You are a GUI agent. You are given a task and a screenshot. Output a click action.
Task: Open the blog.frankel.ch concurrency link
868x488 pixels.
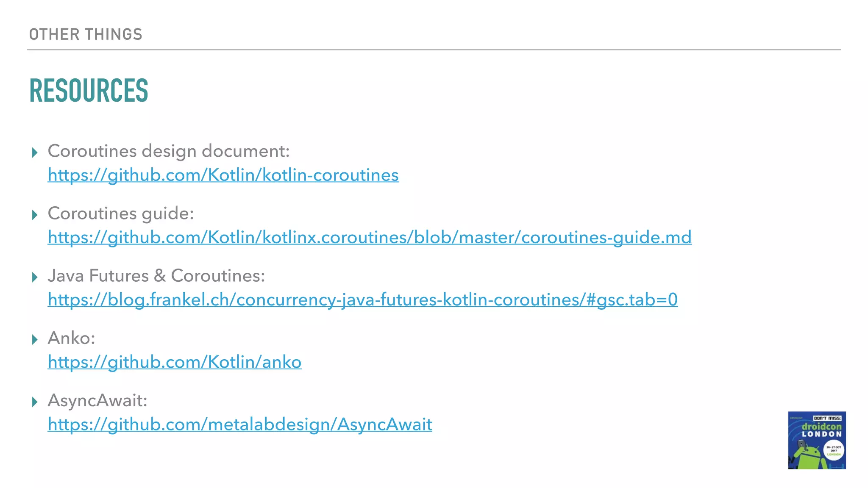[362, 299]
